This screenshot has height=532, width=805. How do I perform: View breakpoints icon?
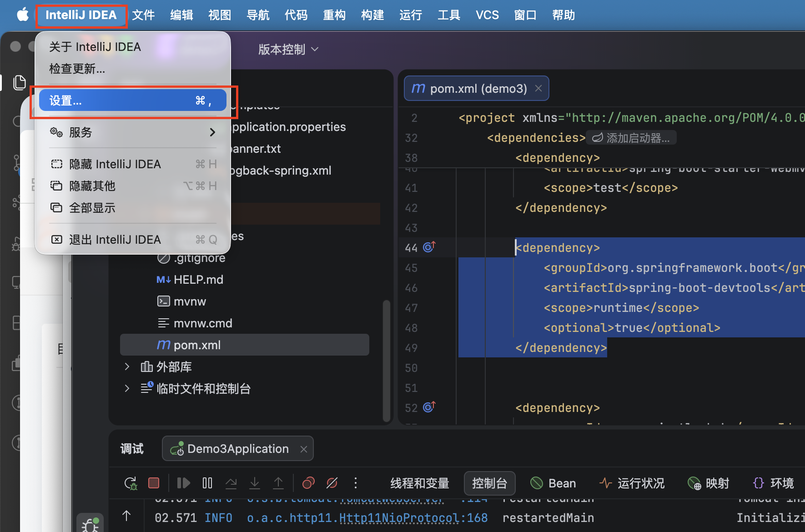tap(308, 483)
